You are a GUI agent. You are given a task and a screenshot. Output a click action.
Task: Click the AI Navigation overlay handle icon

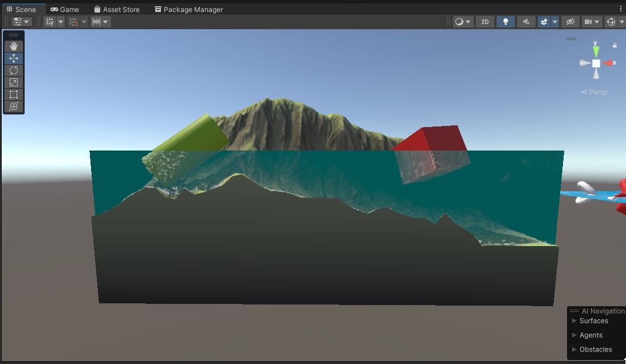pos(574,311)
